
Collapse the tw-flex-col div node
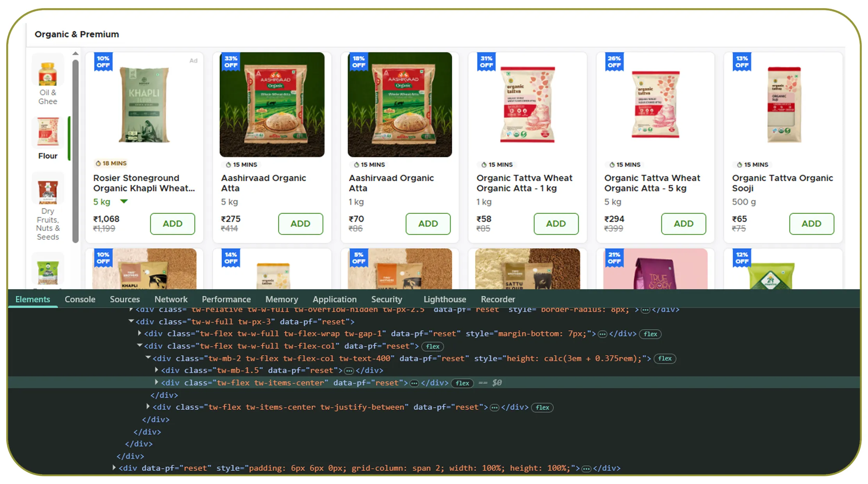140,346
